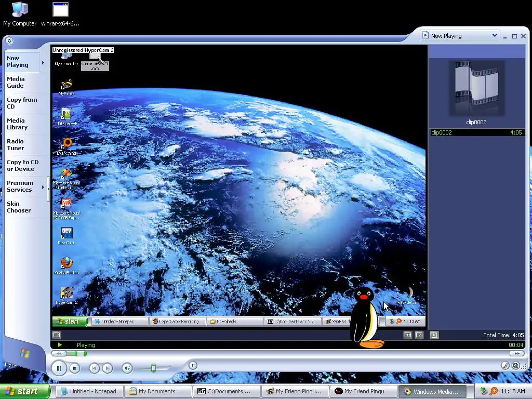Click the Playing status text
This screenshot has height=399, width=532.
86,345
